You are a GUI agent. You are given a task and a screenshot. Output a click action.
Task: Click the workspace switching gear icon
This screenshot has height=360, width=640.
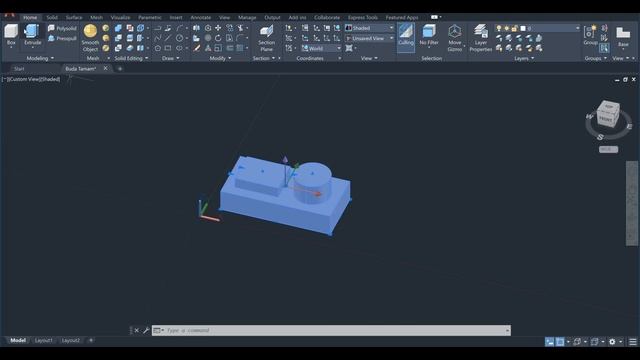click(612, 342)
